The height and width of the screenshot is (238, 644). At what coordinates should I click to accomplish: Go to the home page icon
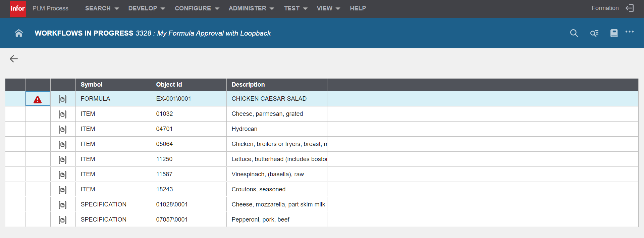point(19,33)
